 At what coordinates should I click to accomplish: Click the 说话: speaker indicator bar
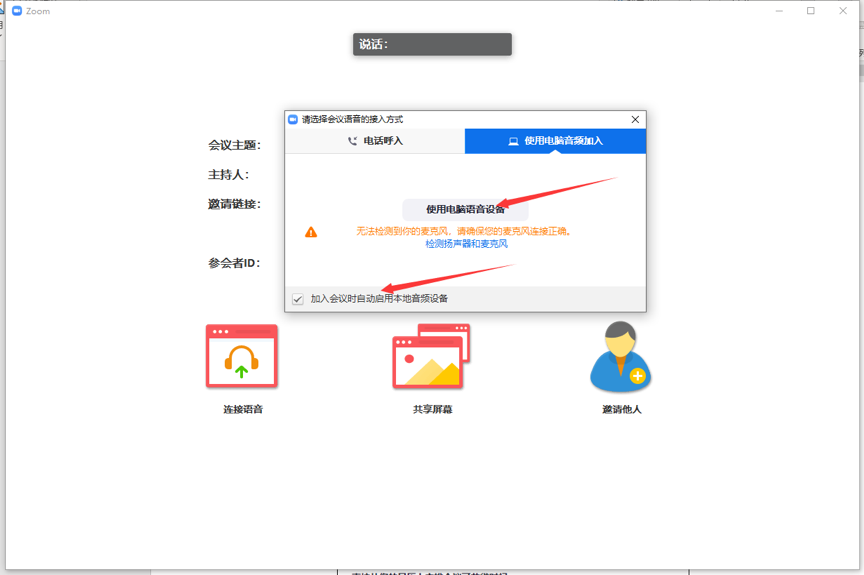[432, 44]
